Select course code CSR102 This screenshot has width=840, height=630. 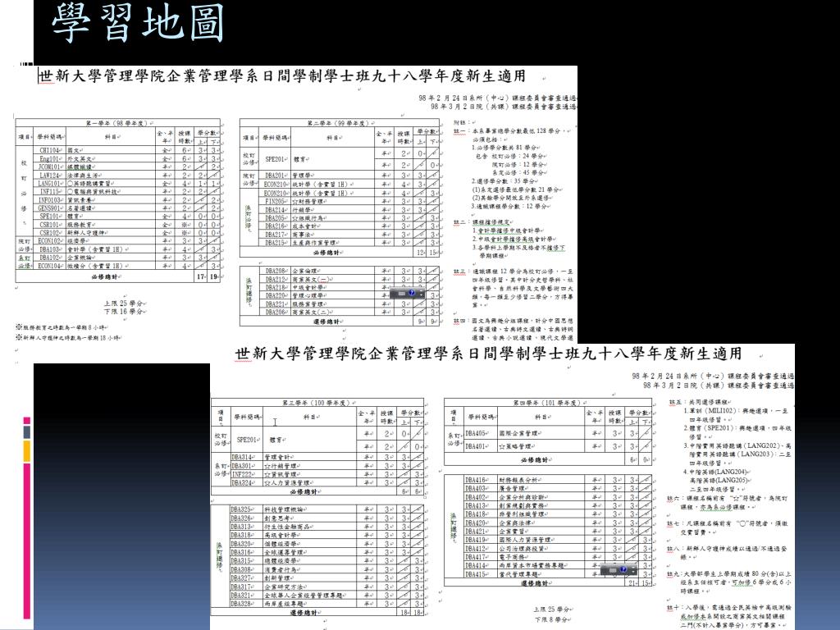pyautogui.click(x=50, y=232)
